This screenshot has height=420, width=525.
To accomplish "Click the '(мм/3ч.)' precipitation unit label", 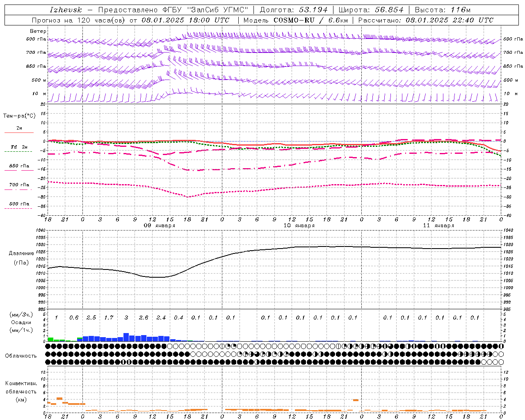I will click(21, 315).
